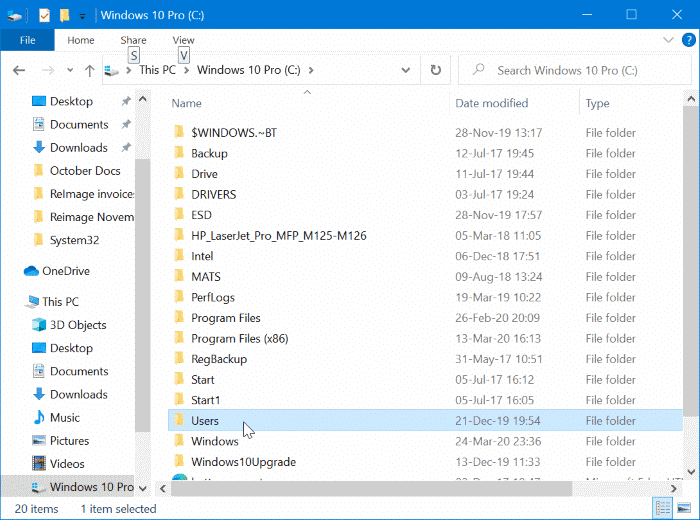Open the File menu tab
The image size is (700, 520).
click(28, 40)
